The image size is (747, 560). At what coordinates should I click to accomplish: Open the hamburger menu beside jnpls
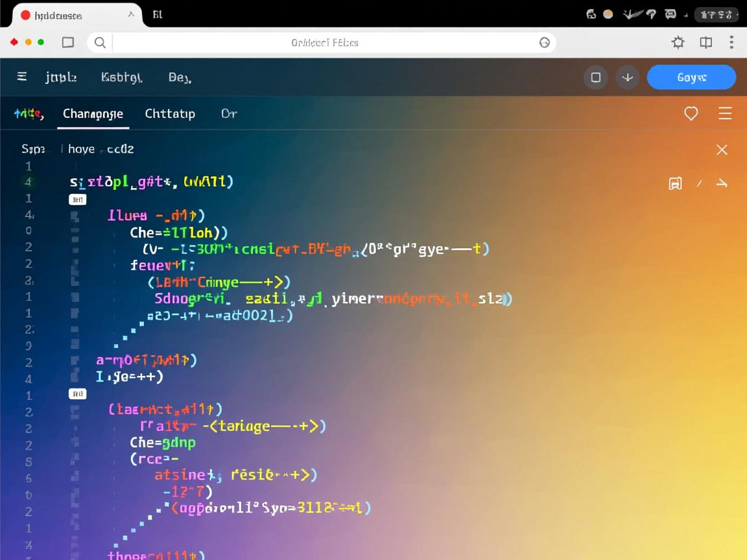click(x=21, y=77)
